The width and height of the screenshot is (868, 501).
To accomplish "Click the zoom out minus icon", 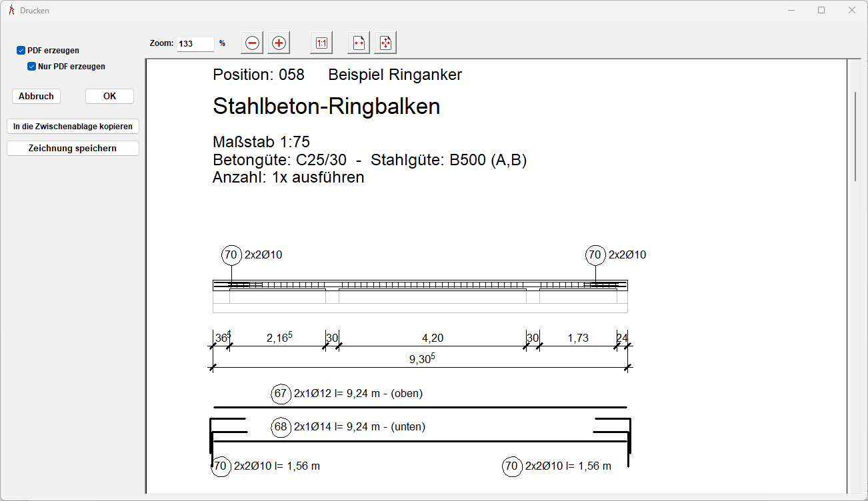I will click(x=252, y=43).
